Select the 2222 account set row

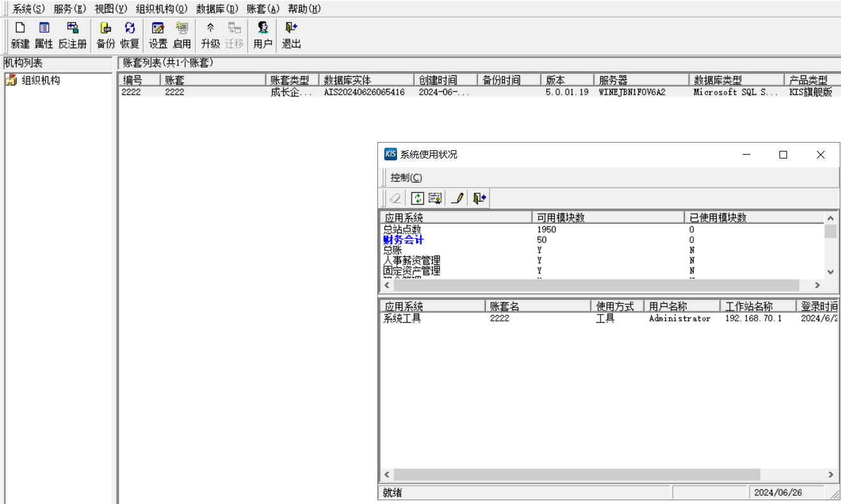(x=174, y=92)
